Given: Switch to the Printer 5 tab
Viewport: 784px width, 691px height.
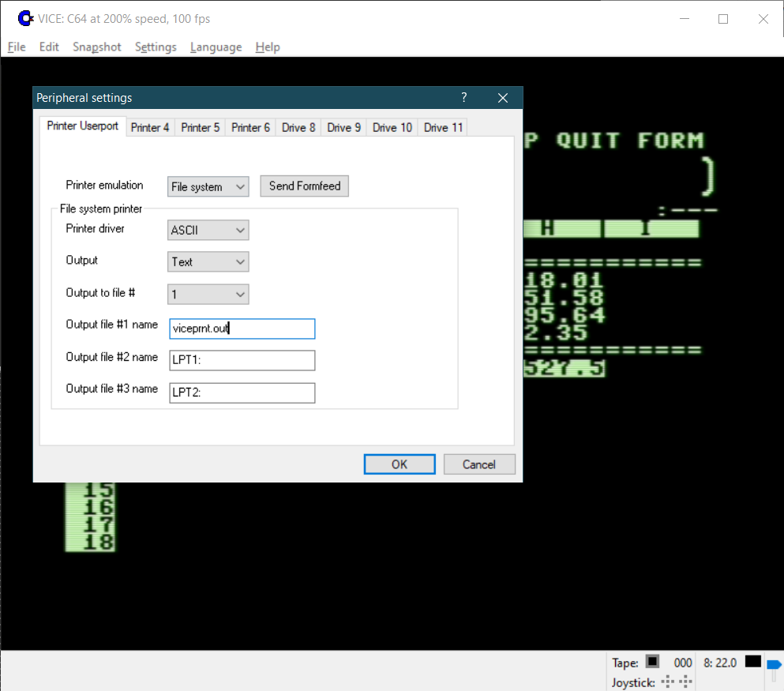Looking at the screenshot, I should tap(200, 127).
